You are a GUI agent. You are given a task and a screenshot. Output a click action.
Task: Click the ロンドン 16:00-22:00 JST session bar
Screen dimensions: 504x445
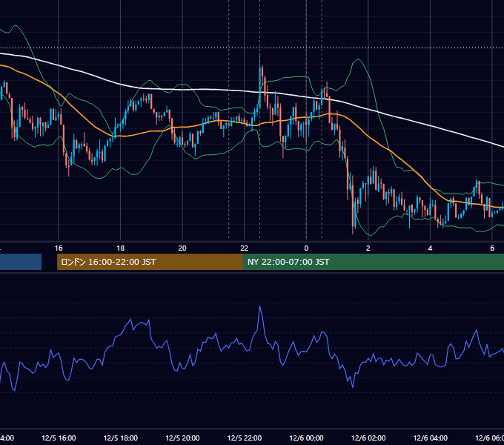tap(150, 262)
